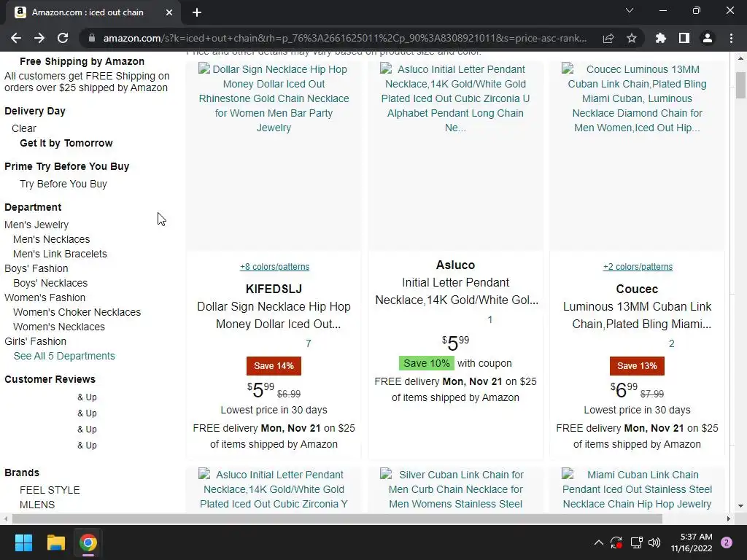This screenshot has width=747, height=560.
Task: View Coucec +2 colors/patterns
Action: click(x=638, y=267)
